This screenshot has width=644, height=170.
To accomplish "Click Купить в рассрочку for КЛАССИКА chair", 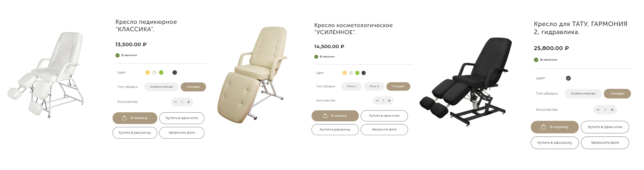I will pos(135,133).
